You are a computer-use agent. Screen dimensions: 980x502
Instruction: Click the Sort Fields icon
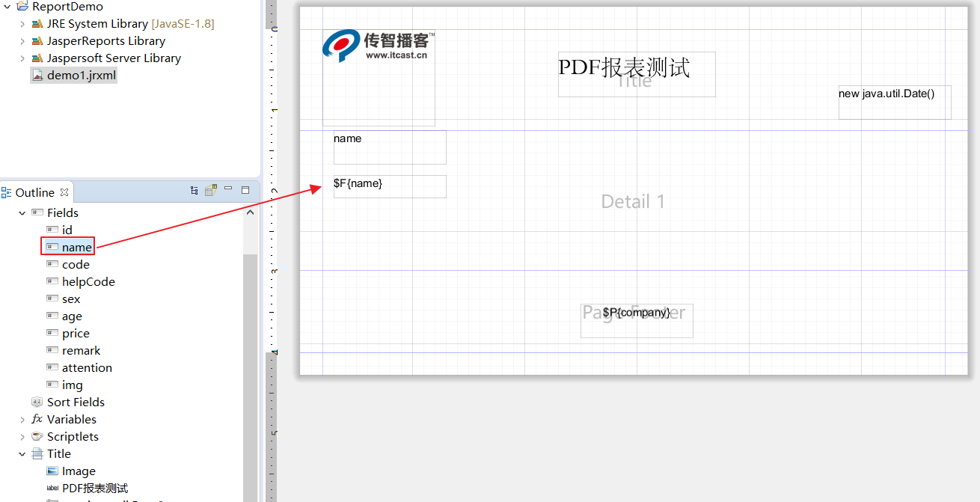(x=36, y=402)
